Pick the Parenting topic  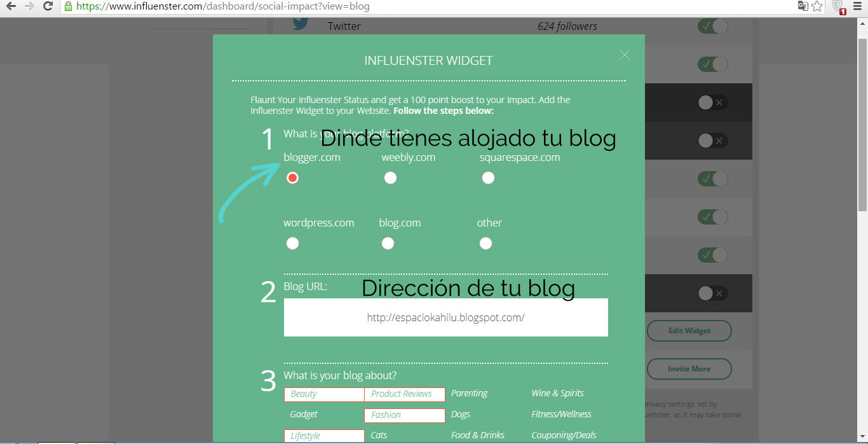[x=469, y=393]
